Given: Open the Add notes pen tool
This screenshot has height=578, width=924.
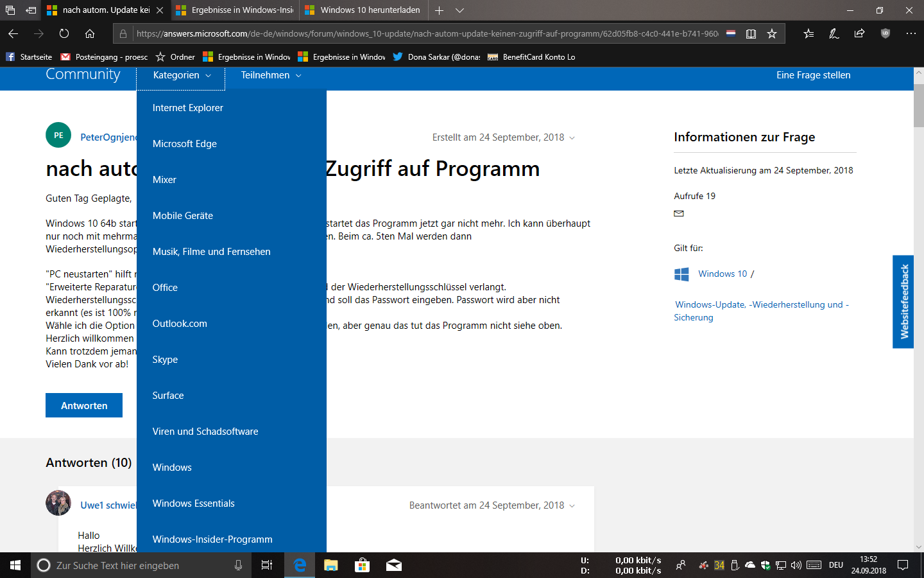Looking at the screenshot, I should point(834,33).
